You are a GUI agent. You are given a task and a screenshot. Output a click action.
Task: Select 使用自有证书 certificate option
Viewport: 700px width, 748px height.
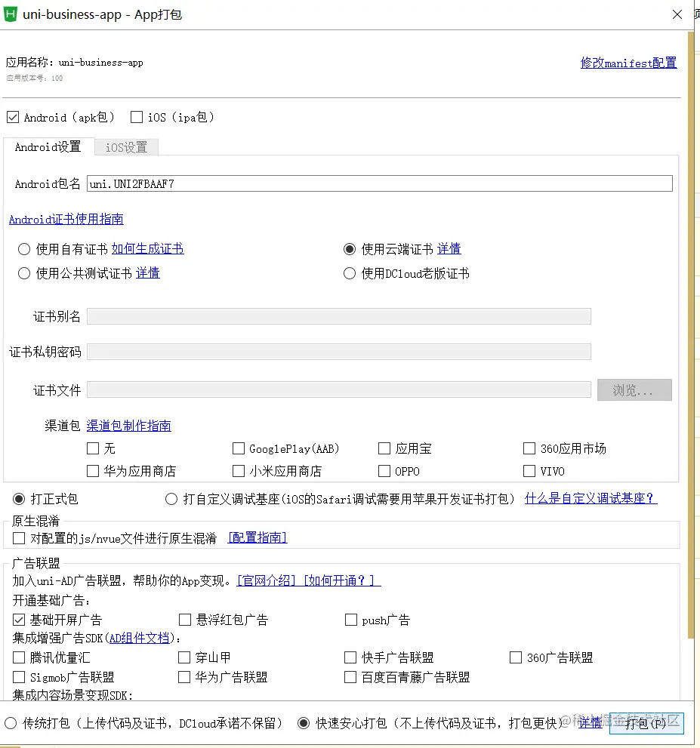point(23,248)
